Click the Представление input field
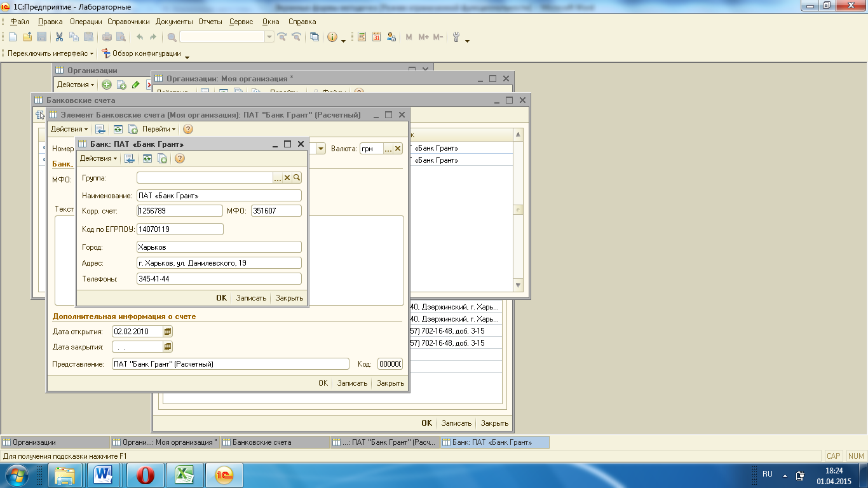The height and width of the screenshot is (488, 868). coord(231,364)
